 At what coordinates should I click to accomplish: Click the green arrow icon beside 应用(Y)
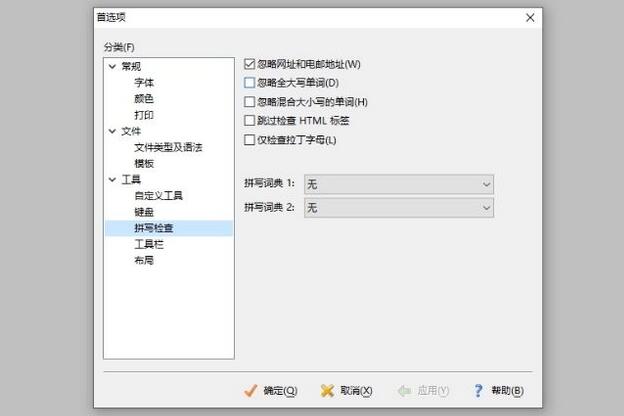[404, 391]
